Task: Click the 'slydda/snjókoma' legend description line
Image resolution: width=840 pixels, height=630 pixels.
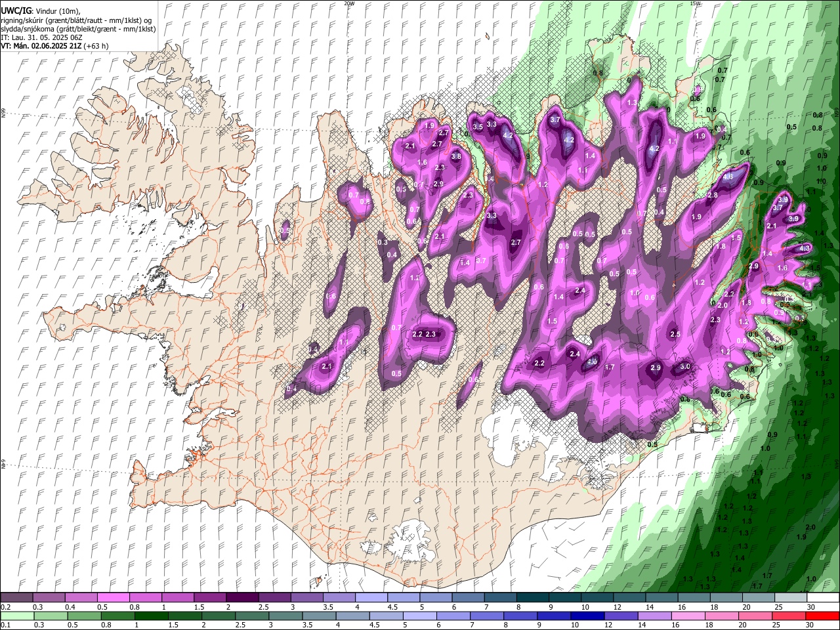Action: tap(78, 29)
